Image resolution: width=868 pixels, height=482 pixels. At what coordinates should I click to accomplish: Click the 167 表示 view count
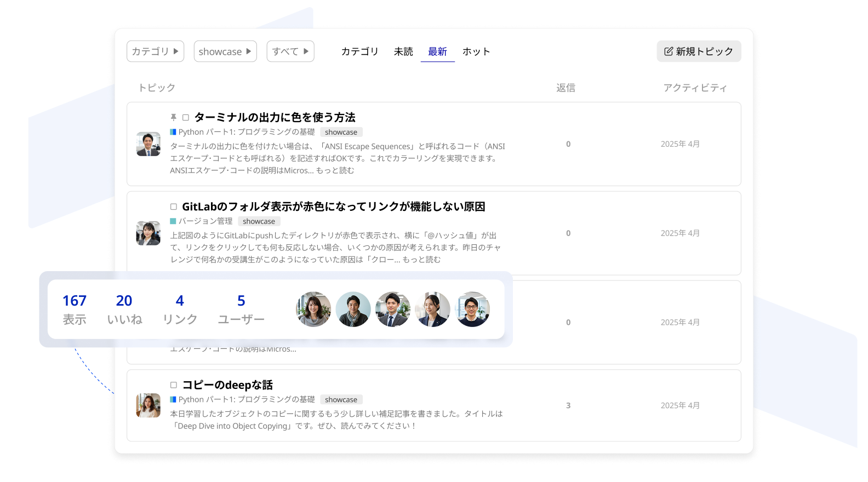click(75, 309)
